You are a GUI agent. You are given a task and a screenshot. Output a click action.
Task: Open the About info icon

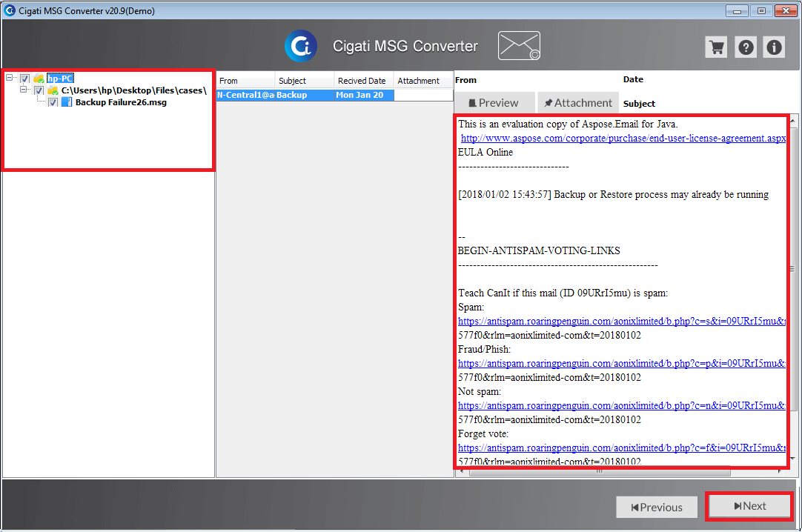774,47
